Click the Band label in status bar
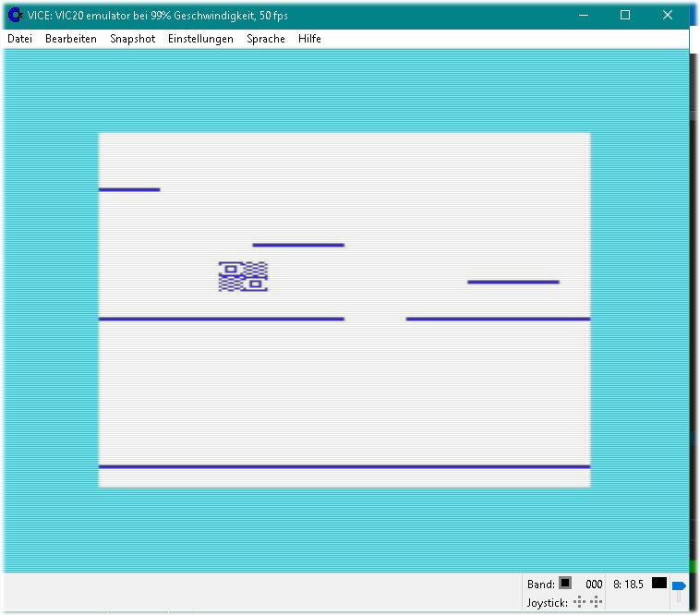700x615 pixels. (540, 585)
